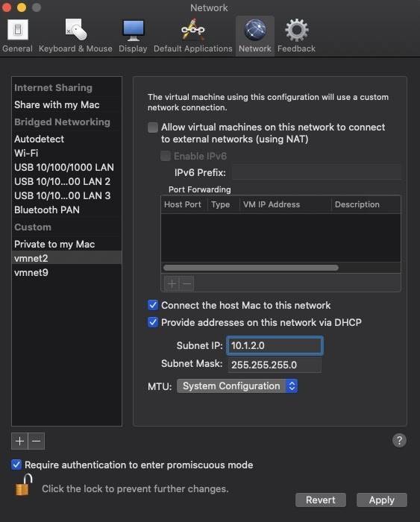The height and width of the screenshot is (522, 420).
Task: Remove selected network with minus button
Action: (x=37, y=441)
